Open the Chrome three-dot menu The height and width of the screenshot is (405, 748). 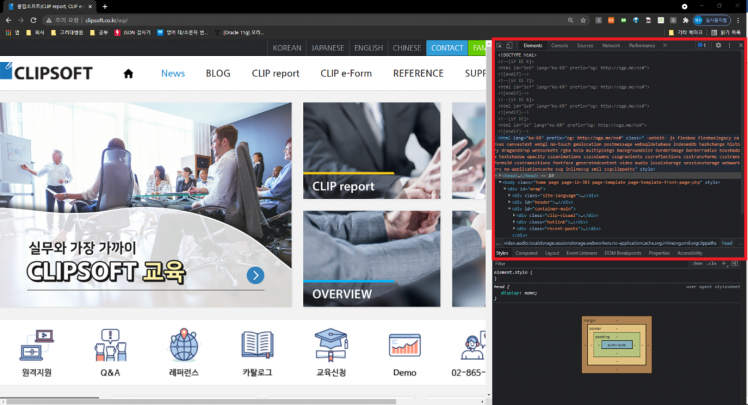click(738, 20)
